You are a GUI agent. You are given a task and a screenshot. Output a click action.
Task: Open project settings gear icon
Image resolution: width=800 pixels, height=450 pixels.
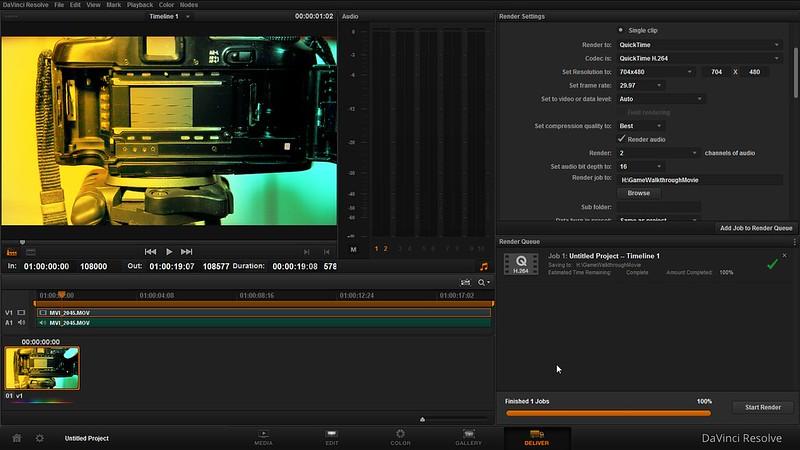[x=40, y=438]
